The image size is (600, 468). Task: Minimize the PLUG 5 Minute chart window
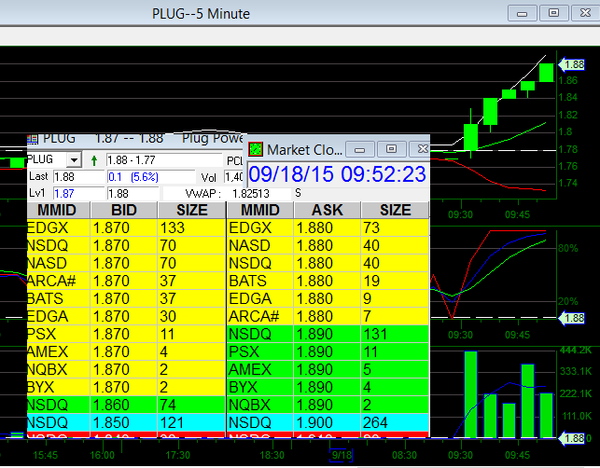(x=522, y=13)
